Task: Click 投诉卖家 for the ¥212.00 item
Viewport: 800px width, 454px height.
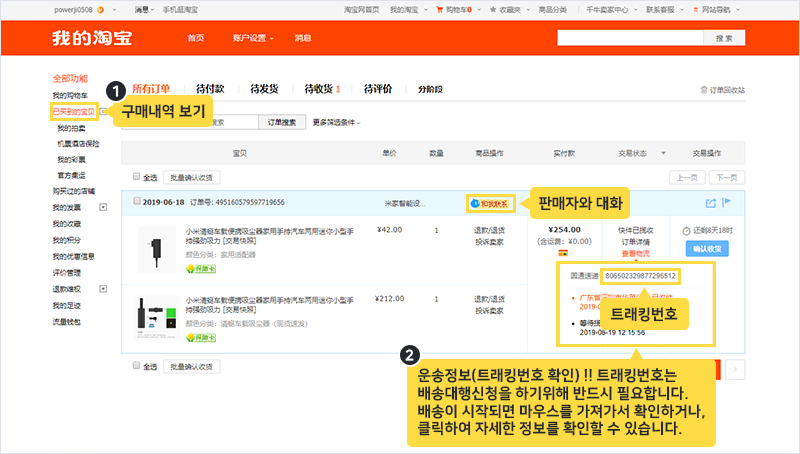Action: (490, 311)
